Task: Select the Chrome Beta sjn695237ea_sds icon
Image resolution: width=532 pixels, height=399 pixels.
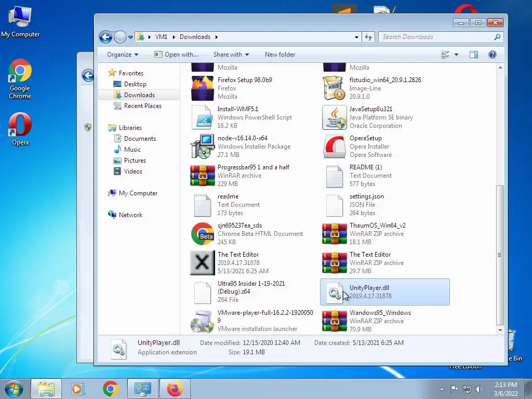Action: 203,234
